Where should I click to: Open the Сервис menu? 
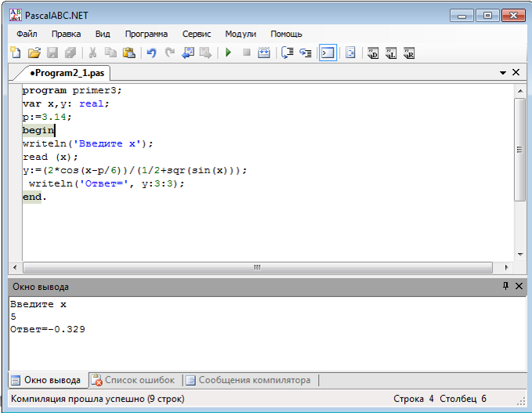click(196, 34)
